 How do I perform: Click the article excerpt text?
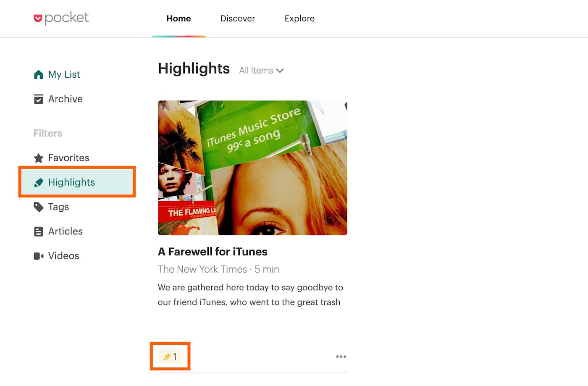250,295
